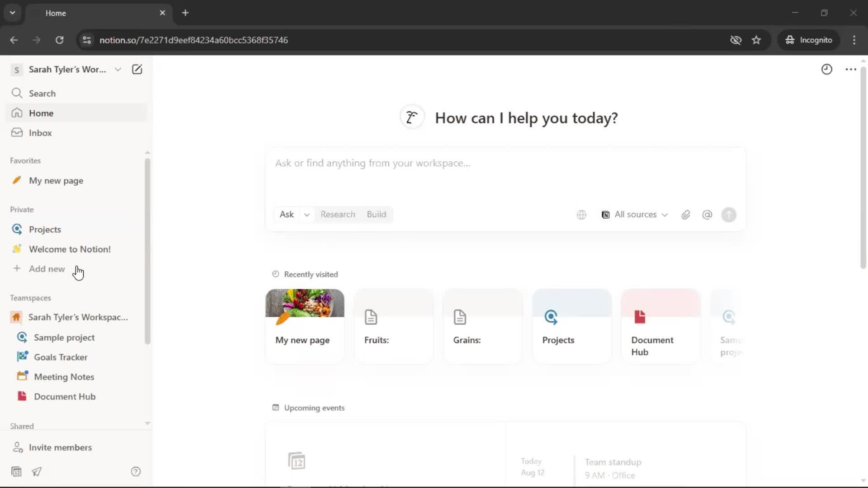Focus the Ask or find anything input
The height and width of the screenshot is (488, 868).
tap(505, 163)
